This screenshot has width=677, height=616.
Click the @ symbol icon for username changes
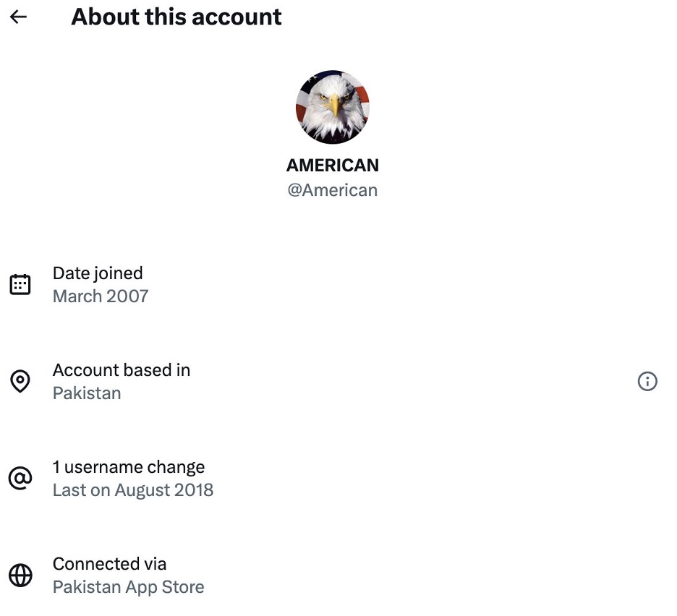pyautogui.click(x=20, y=478)
